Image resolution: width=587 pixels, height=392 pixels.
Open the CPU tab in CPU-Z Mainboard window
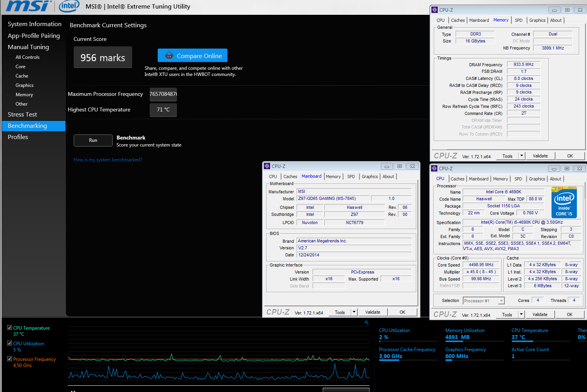(273, 177)
